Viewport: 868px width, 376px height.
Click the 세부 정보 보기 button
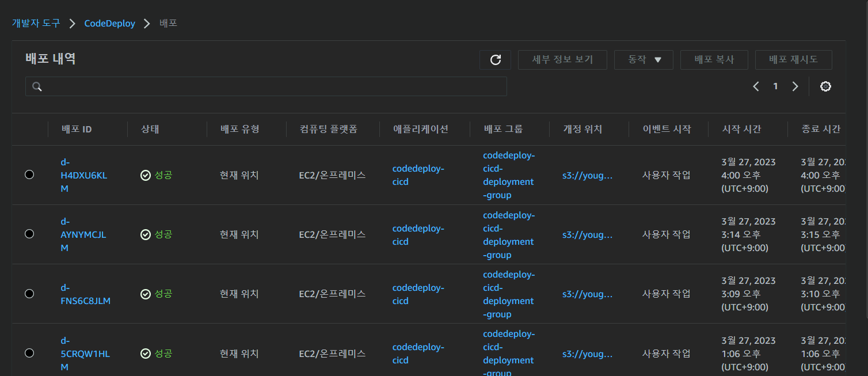[x=562, y=60]
